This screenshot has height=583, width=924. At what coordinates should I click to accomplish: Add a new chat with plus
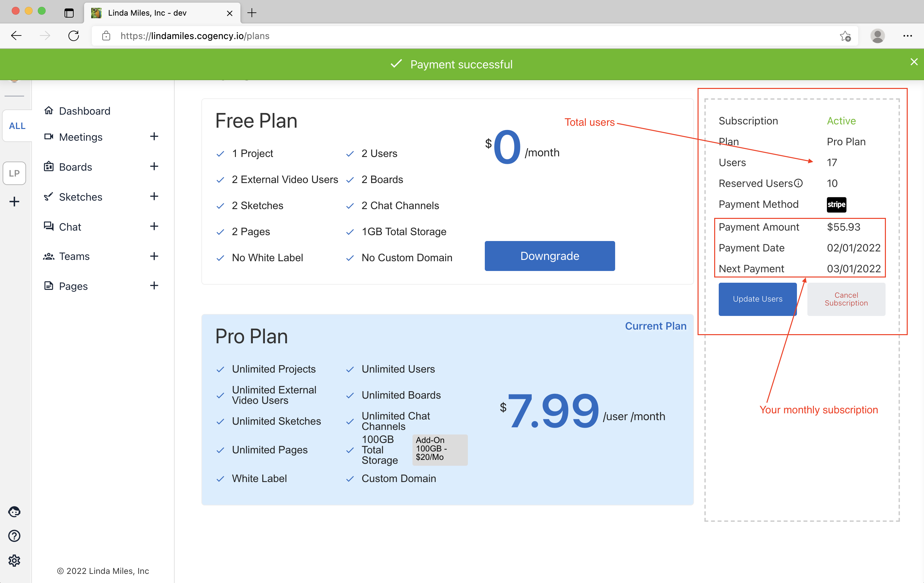click(x=154, y=226)
